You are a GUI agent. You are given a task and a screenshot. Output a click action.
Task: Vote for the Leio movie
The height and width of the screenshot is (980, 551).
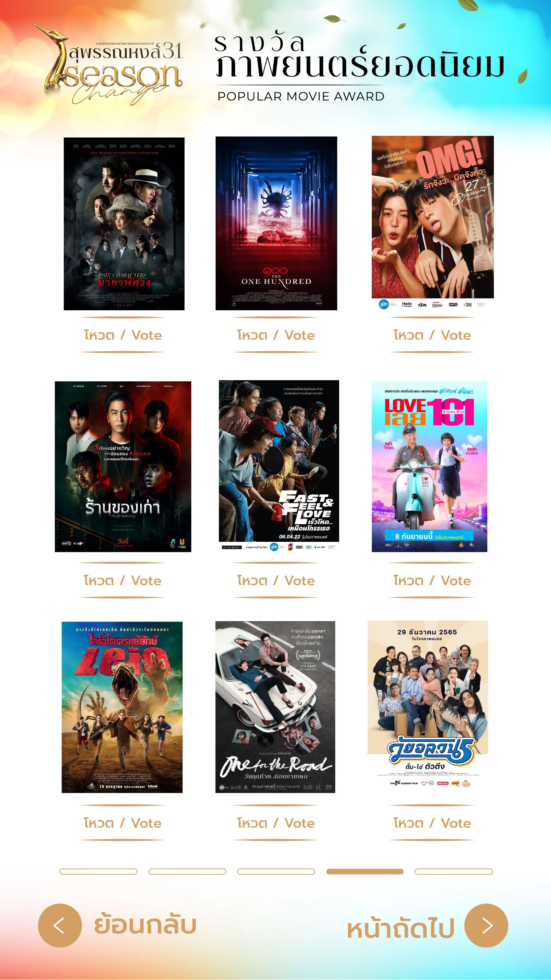tap(123, 823)
